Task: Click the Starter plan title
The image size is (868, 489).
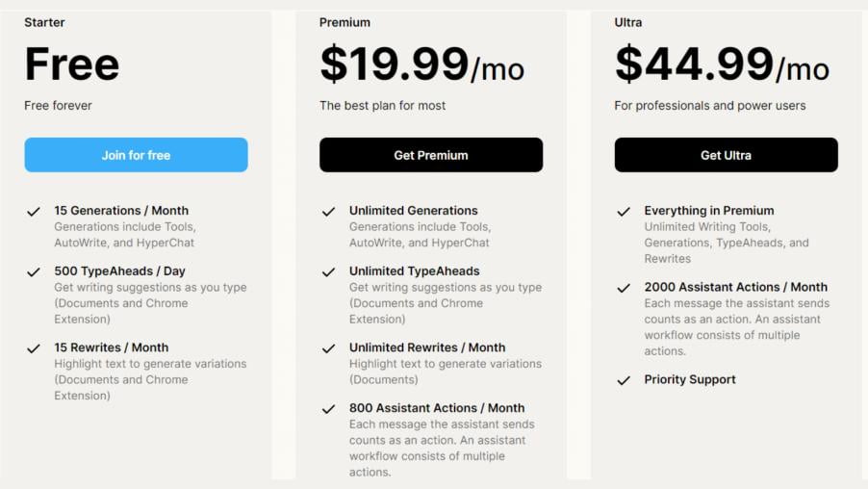Action: click(x=44, y=22)
